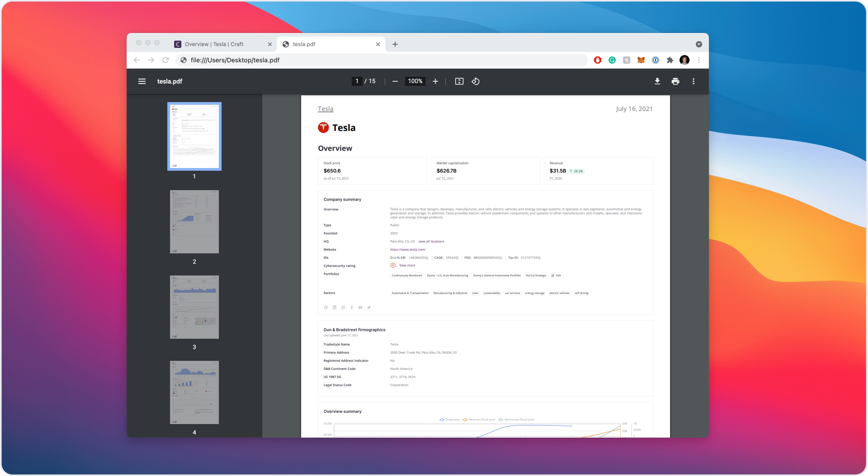Open Tesla's YouTube icon

coord(360,308)
